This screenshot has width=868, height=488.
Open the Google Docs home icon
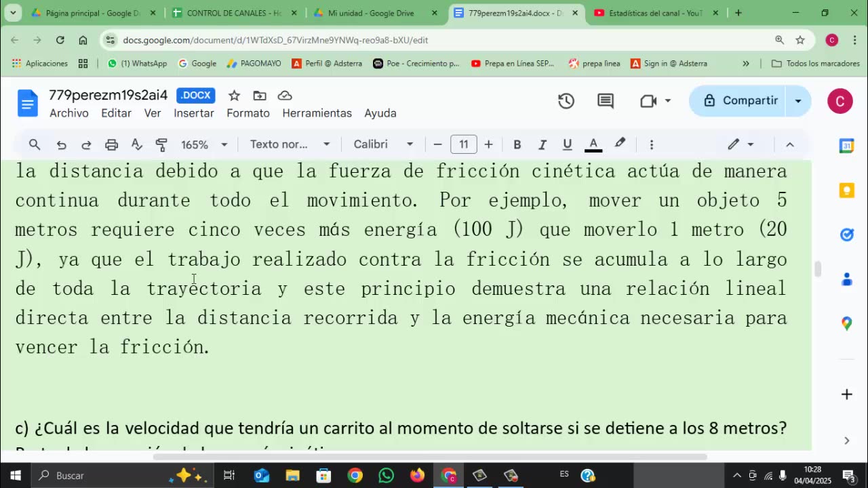28,103
